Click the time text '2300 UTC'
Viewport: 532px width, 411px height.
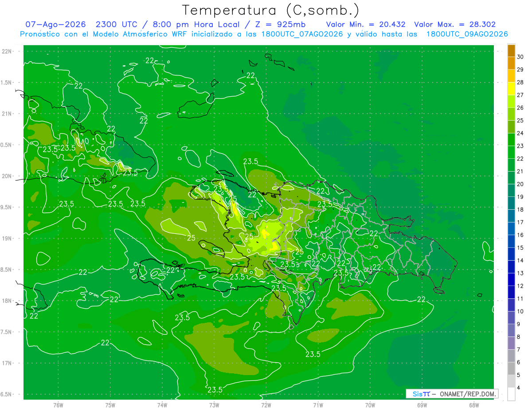pos(117,24)
